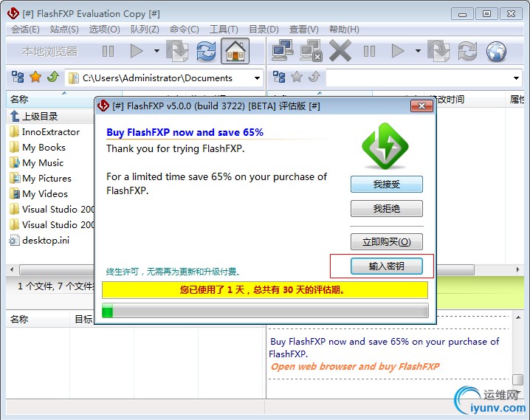Click the remote pane play icon

click(x=398, y=52)
